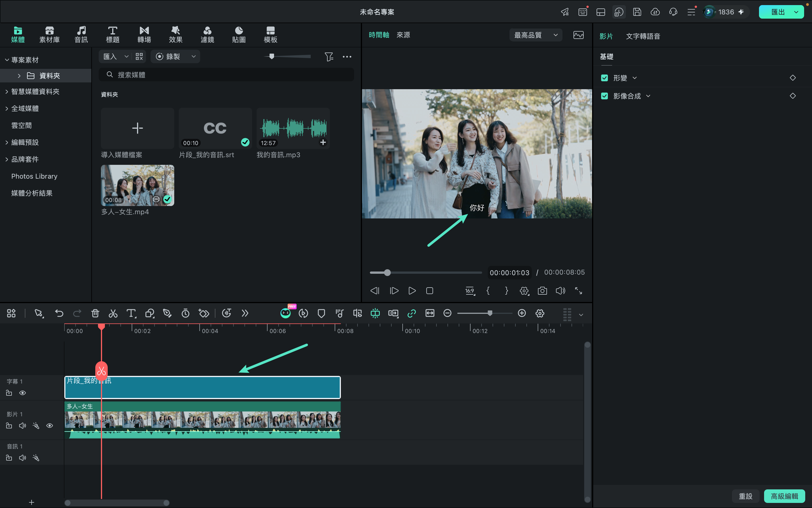Switch to 文字轉語音 tab
Viewport: 812px width, 508px height.
(643, 36)
